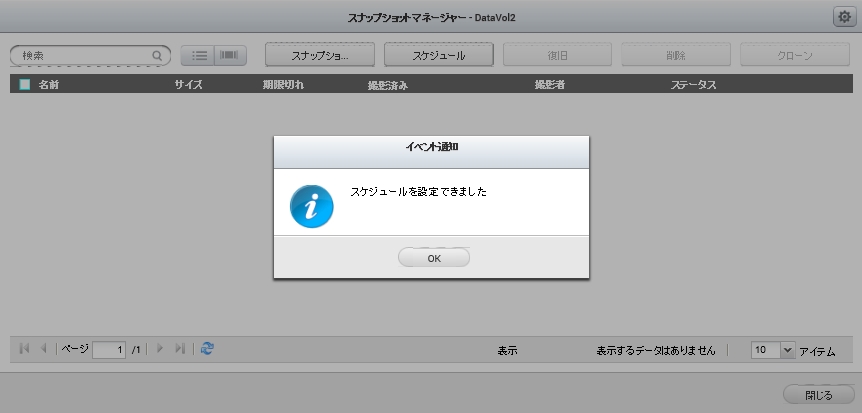The height and width of the screenshot is (413, 862).
Task: Sort by the サイズ column header
Action: pos(188,85)
